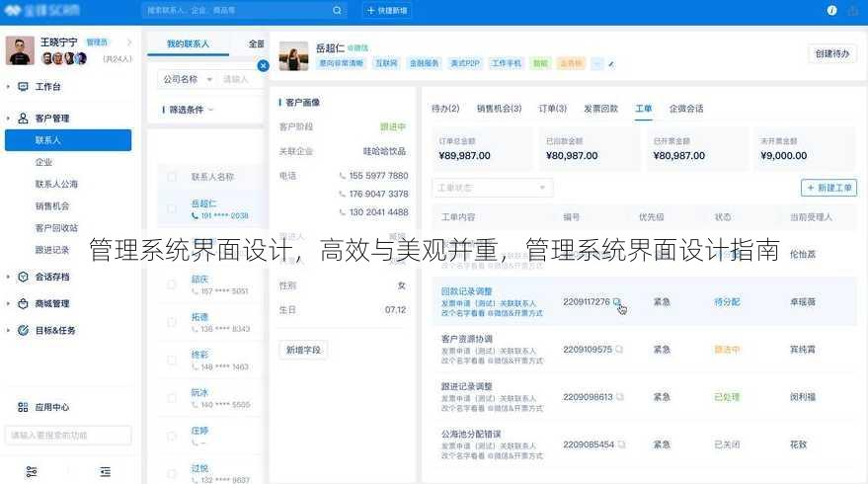Click phone icon beside 155 5977 7880
This screenshot has height=484, width=868.
[342, 176]
